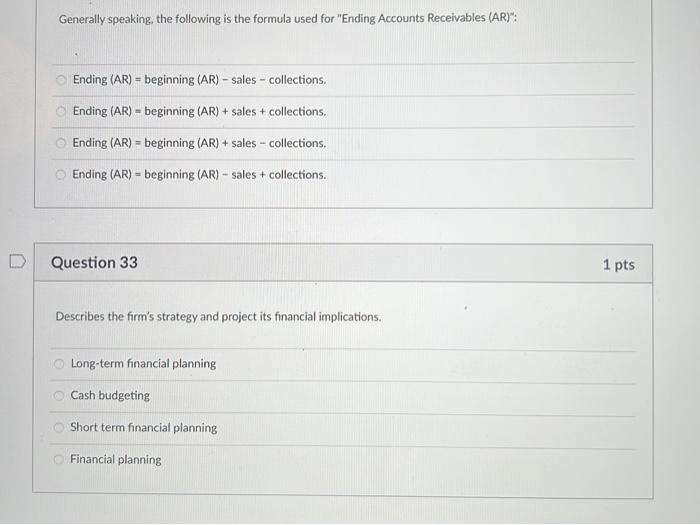Flag Question 33 using the bookmark icon

[x=17, y=262]
